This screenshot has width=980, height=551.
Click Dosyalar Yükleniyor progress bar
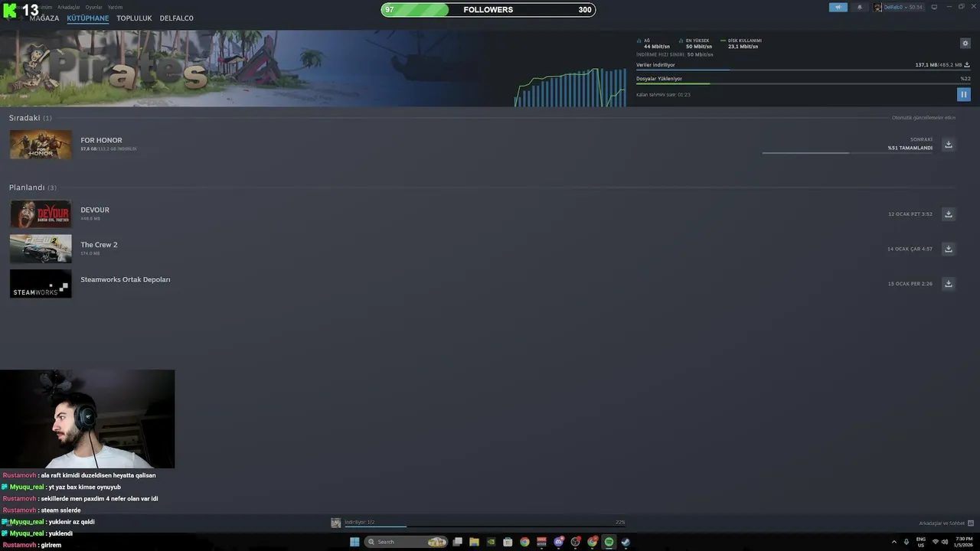[803, 83]
